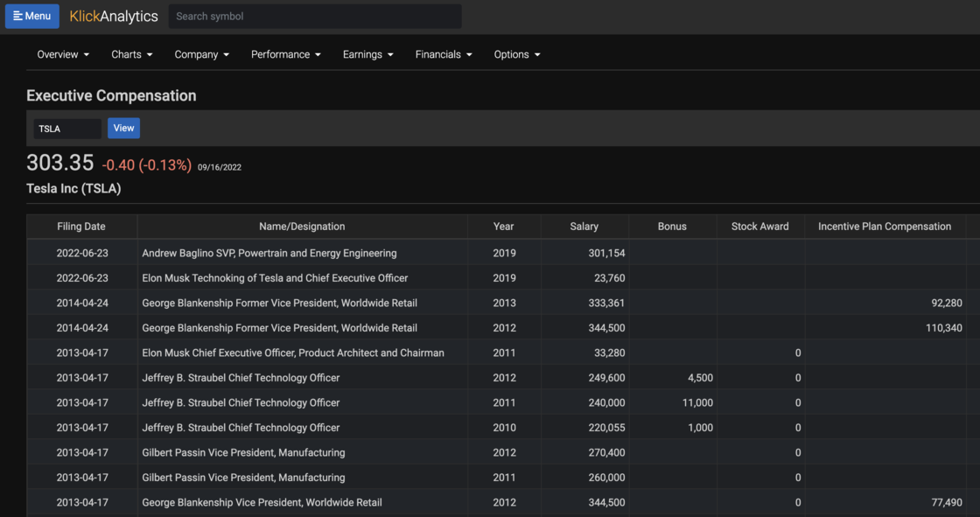Image resolution: width=980 pixels, height=517 pixels.
Task: Click incentive compensation value 110,340
Action: click(x=944, y=328)
